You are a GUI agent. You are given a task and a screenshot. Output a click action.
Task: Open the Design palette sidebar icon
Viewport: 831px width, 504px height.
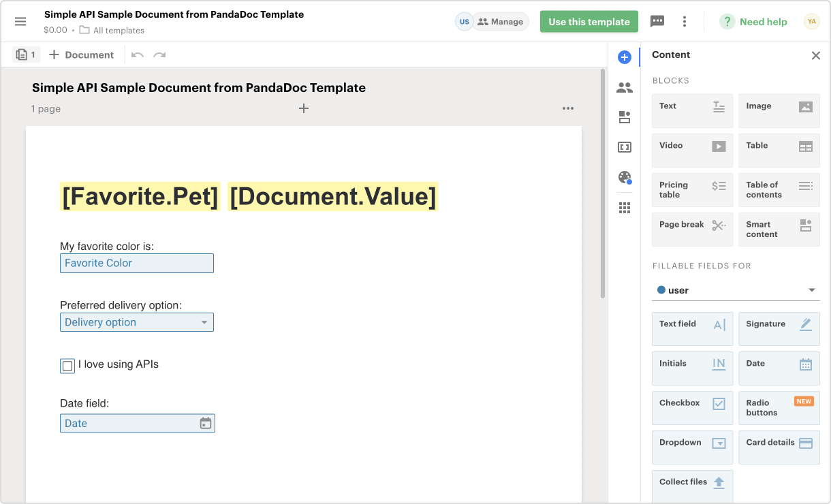click(625, 177)
